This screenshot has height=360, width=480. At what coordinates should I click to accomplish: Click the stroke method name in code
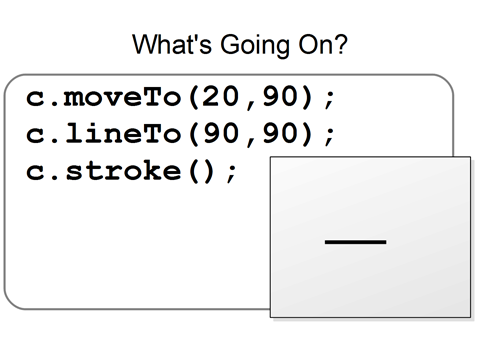123,171
